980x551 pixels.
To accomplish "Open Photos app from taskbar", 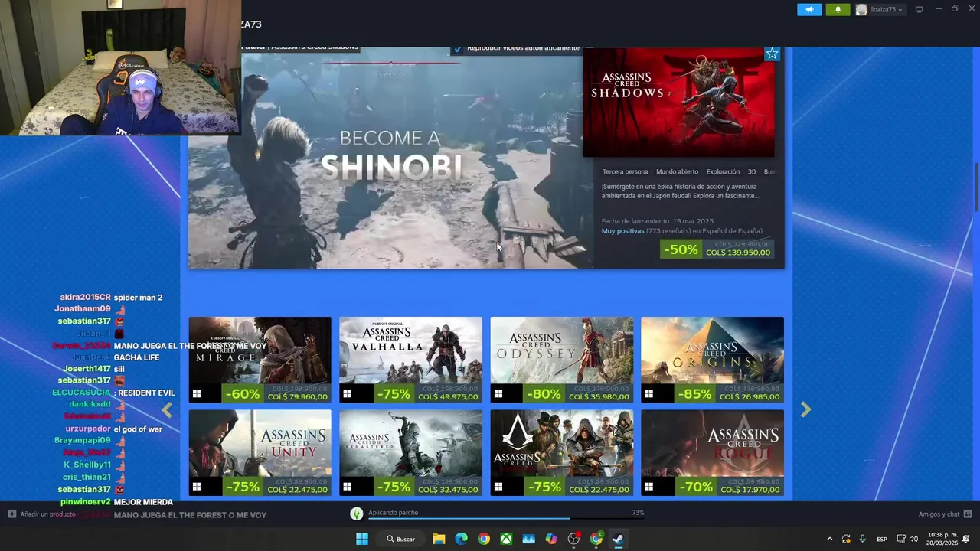I will [x=528, y=539].
